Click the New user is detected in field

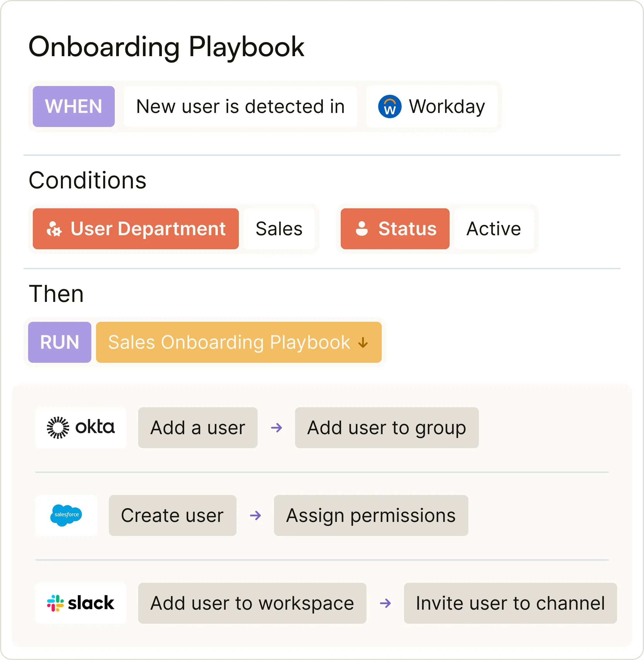[241, 106]
